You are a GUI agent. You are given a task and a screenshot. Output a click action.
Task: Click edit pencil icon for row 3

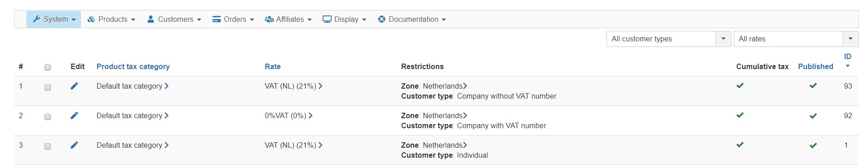click(74, 145)
